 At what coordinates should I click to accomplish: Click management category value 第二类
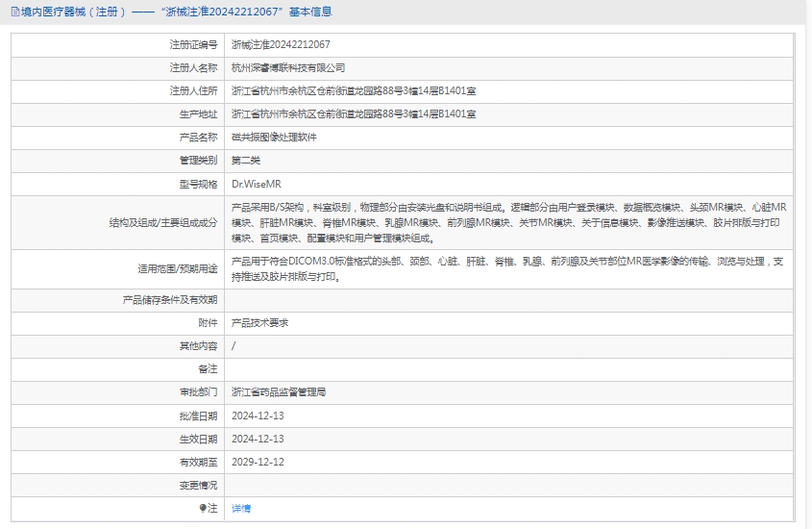pos(246,161)
